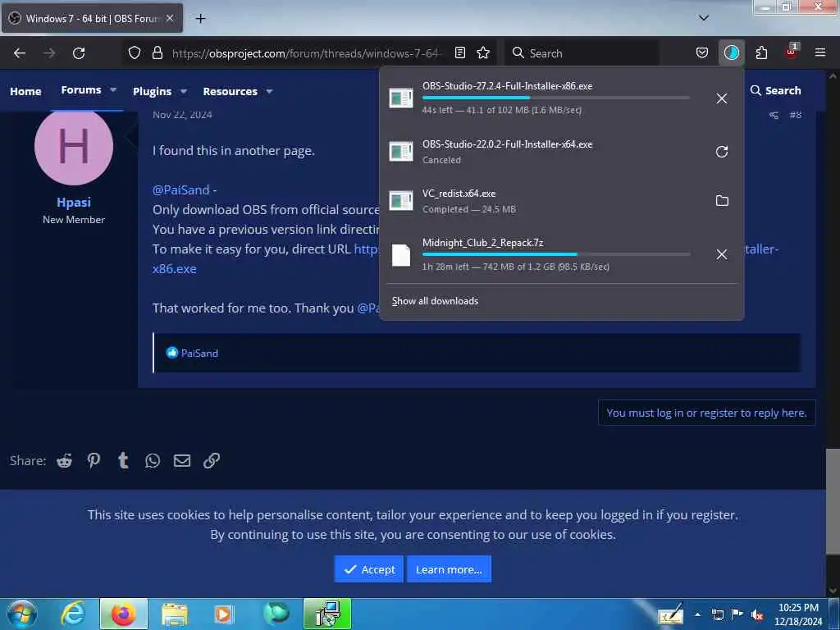Open the Hpasi username profile link
Screen dimensions: 840x630
[x=74, y=202]
